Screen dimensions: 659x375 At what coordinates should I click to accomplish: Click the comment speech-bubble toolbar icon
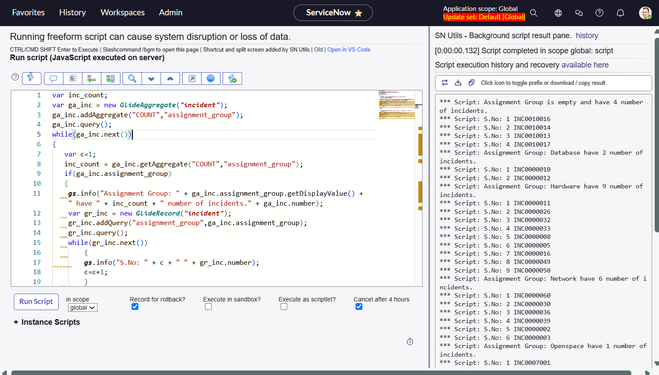53,79
